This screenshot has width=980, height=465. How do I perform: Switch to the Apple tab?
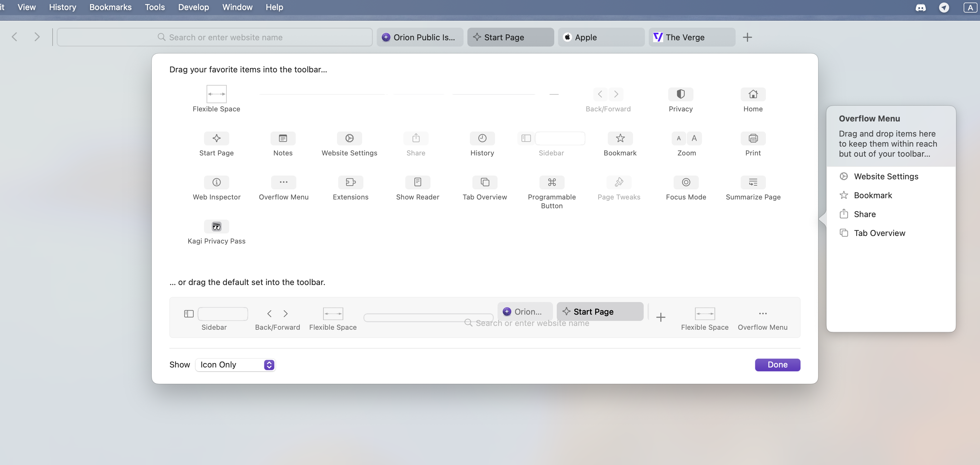(x=601, y=37)
